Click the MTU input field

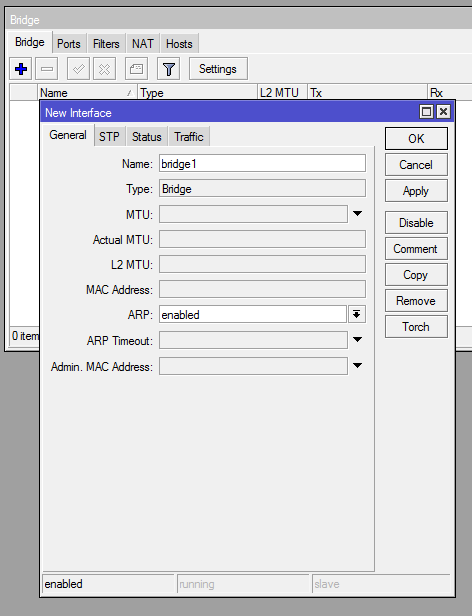(x=253, y=214)
